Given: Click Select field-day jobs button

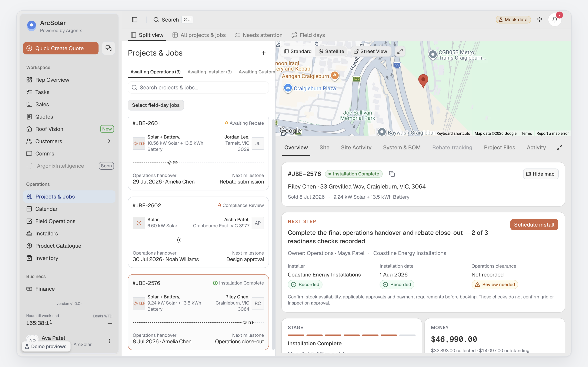Looking at the screenshot, I should 156,105.
